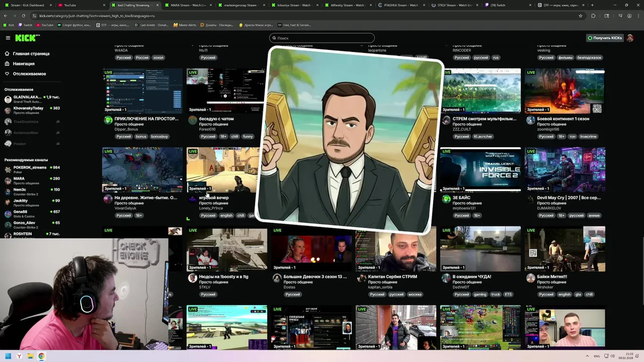
Task: Click zoombigirl96 channel avatar
Action: point(531,120)
